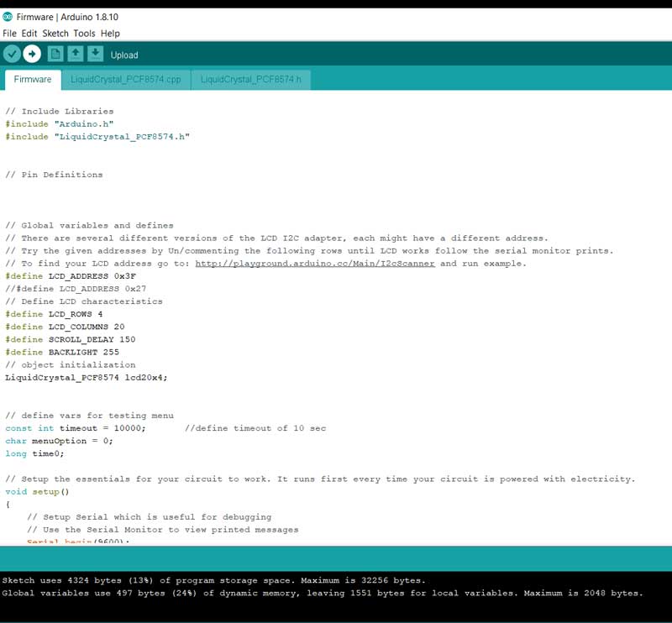Click the 'Sketch uses 4324 bytes' console line

213,580
